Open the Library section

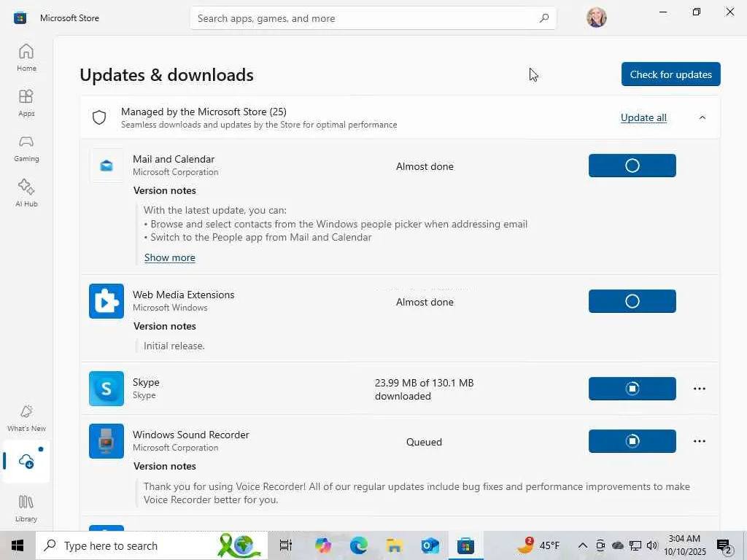tap(26, 508)
